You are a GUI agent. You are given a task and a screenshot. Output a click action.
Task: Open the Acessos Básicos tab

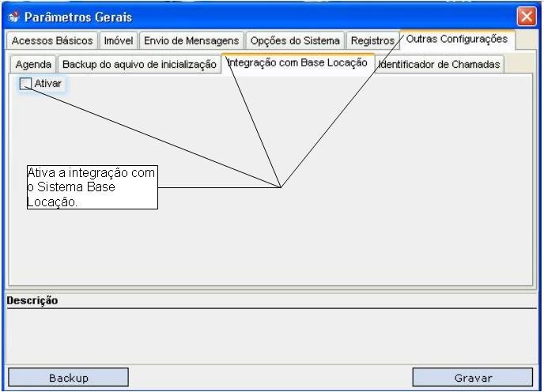click(x=53, y=40)
